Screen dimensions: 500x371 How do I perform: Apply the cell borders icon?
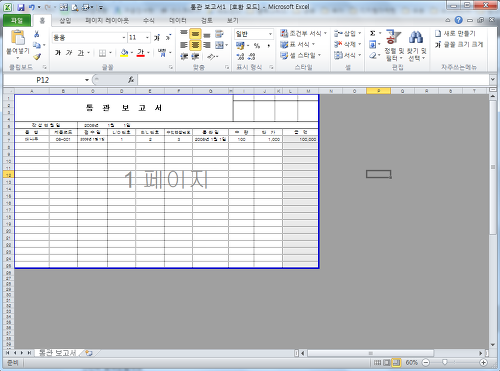pyautogui.click(x=103, y=53)
